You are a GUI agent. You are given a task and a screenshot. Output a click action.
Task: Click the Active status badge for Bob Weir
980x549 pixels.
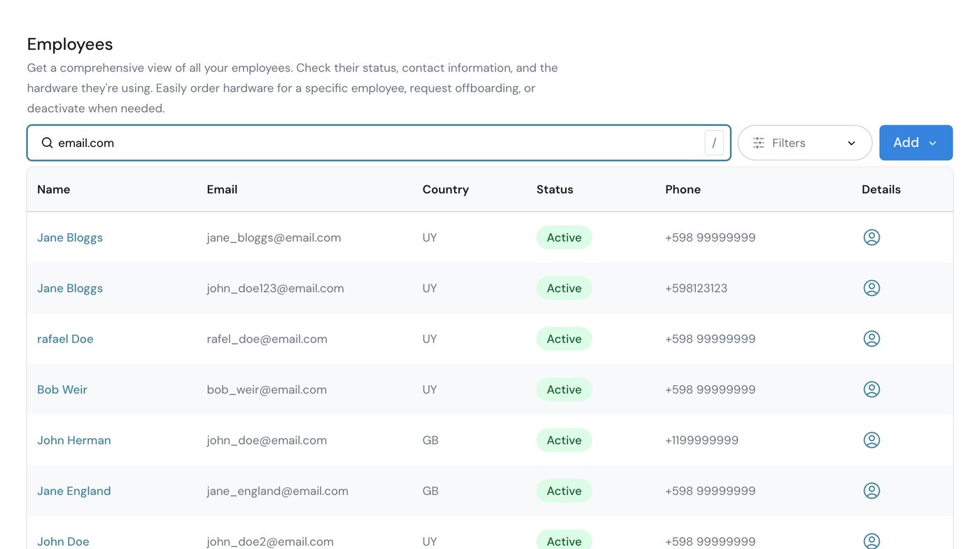click(564, 389)
